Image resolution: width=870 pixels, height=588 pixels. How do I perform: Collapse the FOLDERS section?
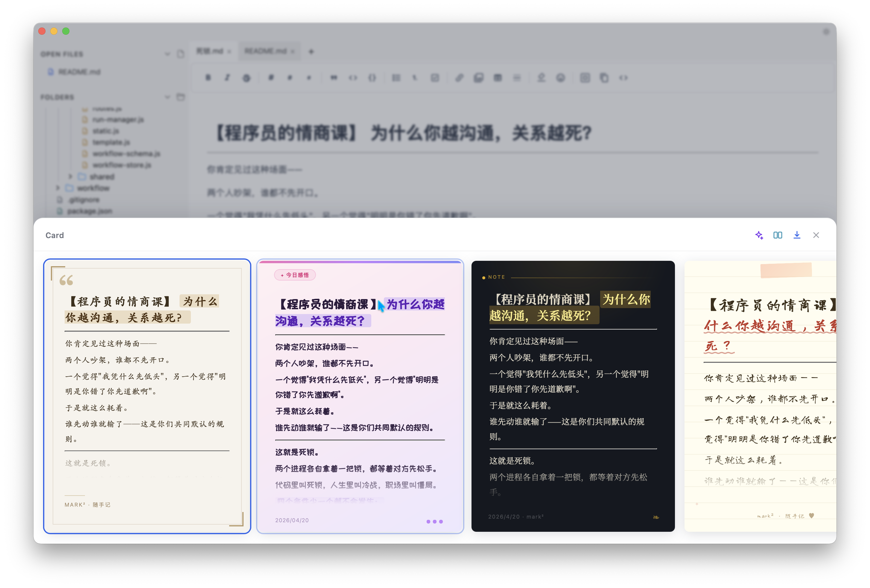click(167, 97)
